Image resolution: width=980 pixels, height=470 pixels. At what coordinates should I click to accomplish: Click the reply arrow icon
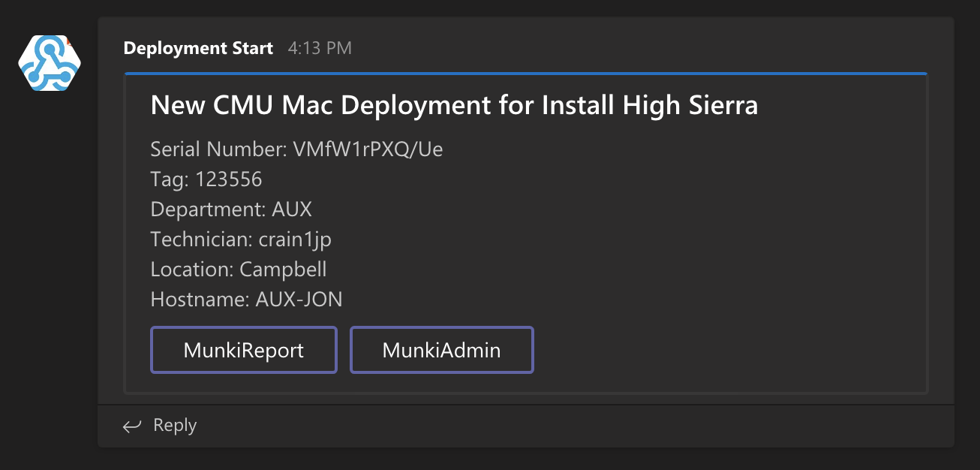(132, 426)
